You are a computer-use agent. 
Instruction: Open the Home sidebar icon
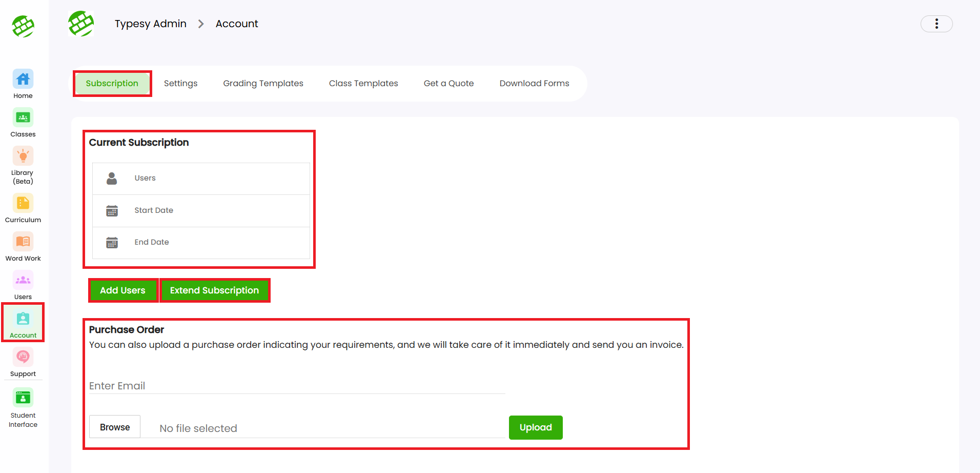(23, 80)
